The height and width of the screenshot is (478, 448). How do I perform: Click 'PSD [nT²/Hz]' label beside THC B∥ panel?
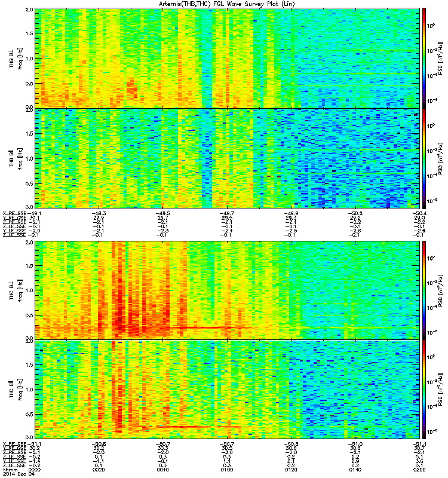(441, 390)
